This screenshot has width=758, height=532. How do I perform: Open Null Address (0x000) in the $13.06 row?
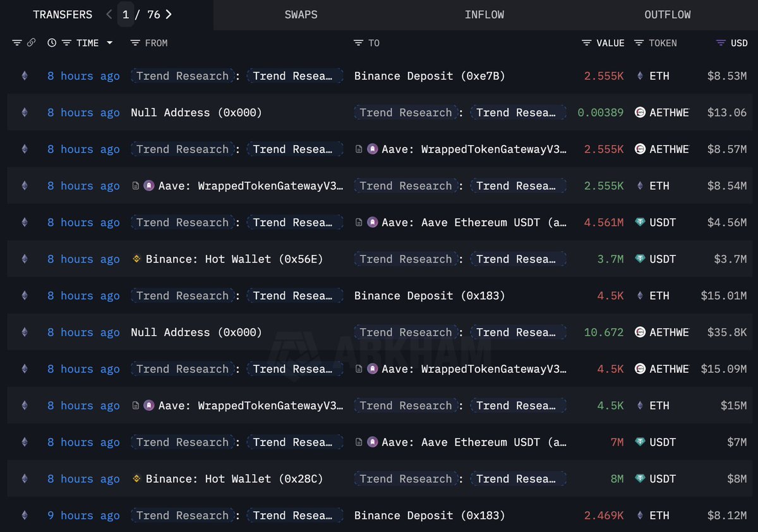pyautogui.click(x=196, y=112)
